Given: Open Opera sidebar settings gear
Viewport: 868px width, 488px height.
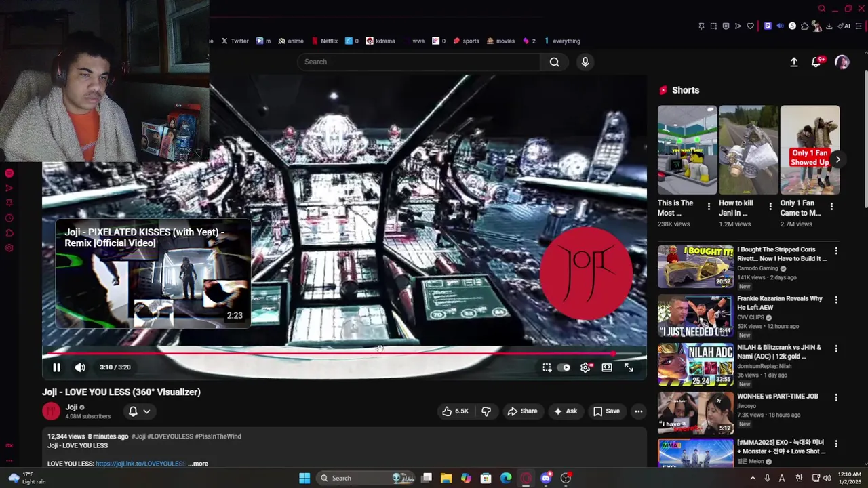Looking at the screenshot, I should [x=9, y=248].
